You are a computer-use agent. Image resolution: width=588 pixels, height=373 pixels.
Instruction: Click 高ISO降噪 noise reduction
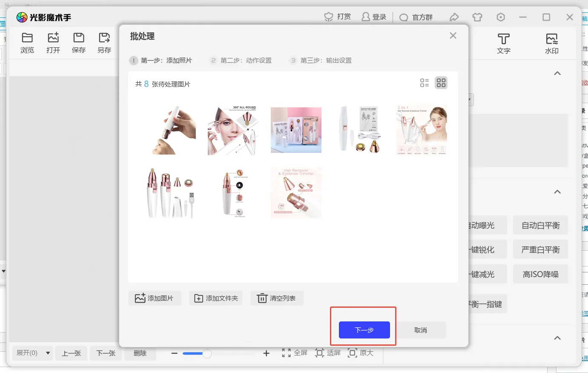pos(541,274)
